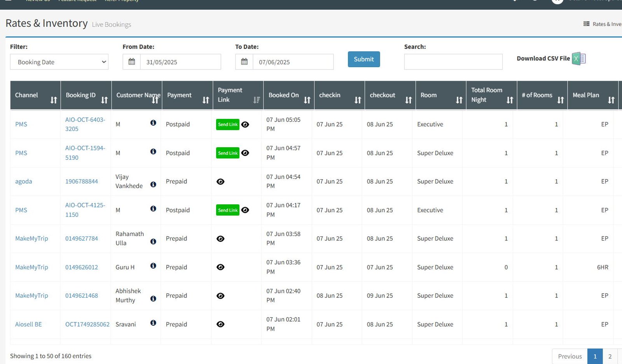The image size is (622, 364).
Task: Sort by Meal Plan column
Action: (593, 95)
